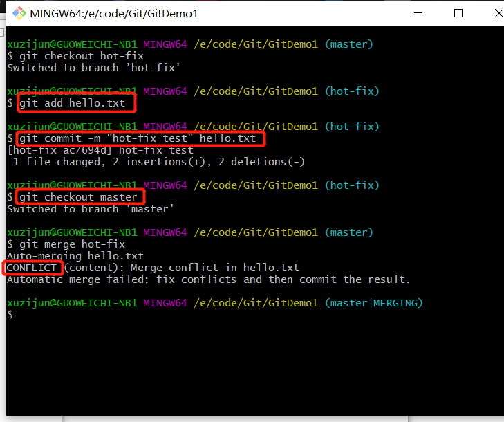This screenshot has width=504, height=422.
Task: Click the Git Bash icon in title bar
Action: click(x=19, y=13)
